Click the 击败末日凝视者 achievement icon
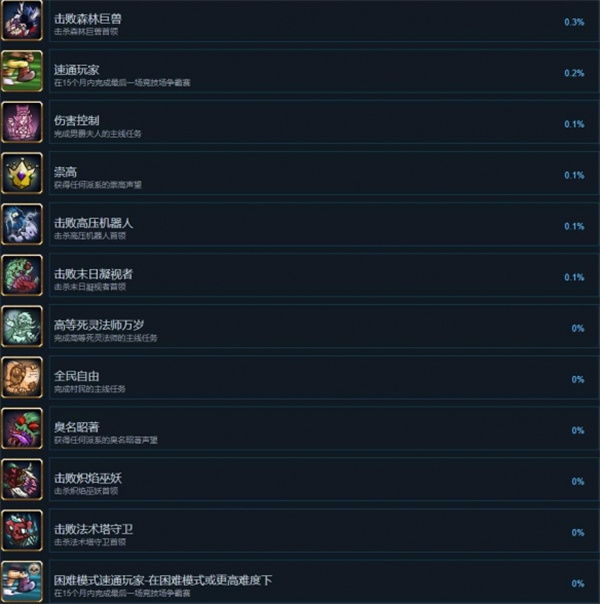The image size is (600, 604). click(22, 275)
